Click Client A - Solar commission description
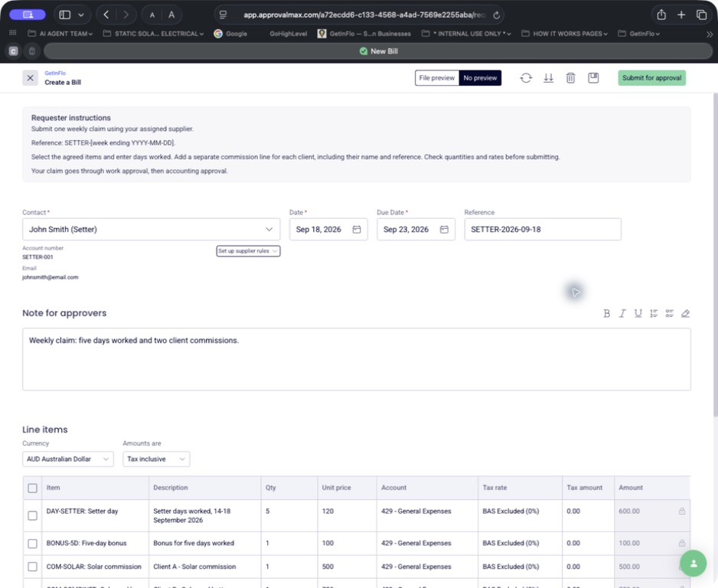The image size is (718, 588). pyautogui.click(x=204, y=567)
